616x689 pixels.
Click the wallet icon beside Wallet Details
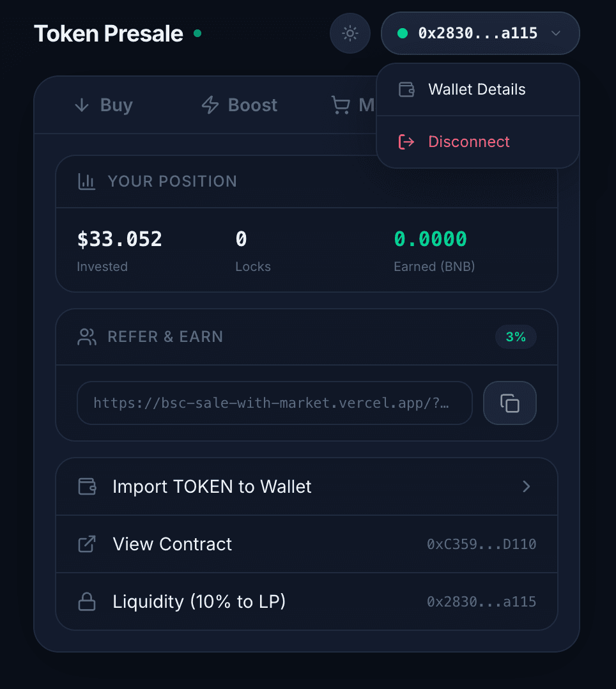point(406,89)
